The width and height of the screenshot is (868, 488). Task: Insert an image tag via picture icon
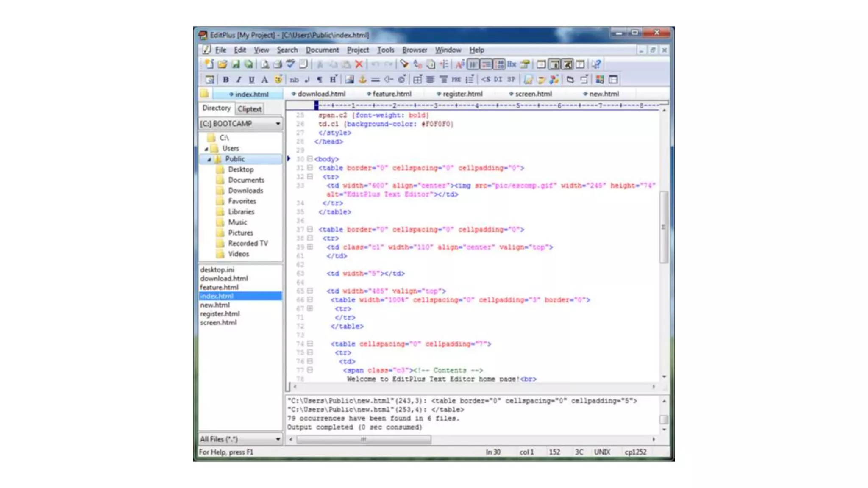tap(349, 80)
